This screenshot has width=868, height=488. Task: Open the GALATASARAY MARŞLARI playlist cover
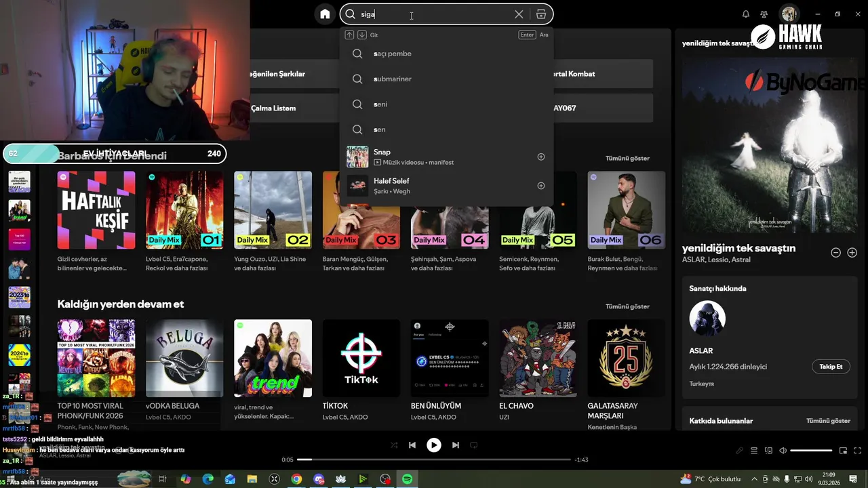pos(627,359)
